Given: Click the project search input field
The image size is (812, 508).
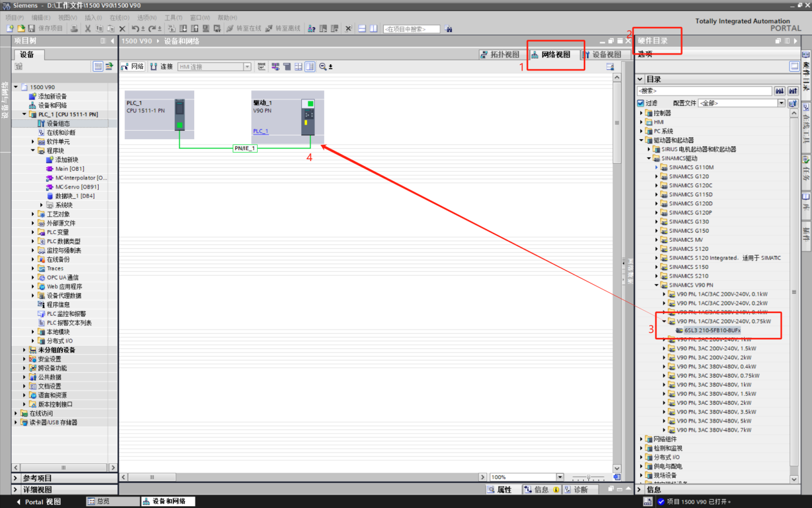Looking at the screenshot, I should click(411, 29).
